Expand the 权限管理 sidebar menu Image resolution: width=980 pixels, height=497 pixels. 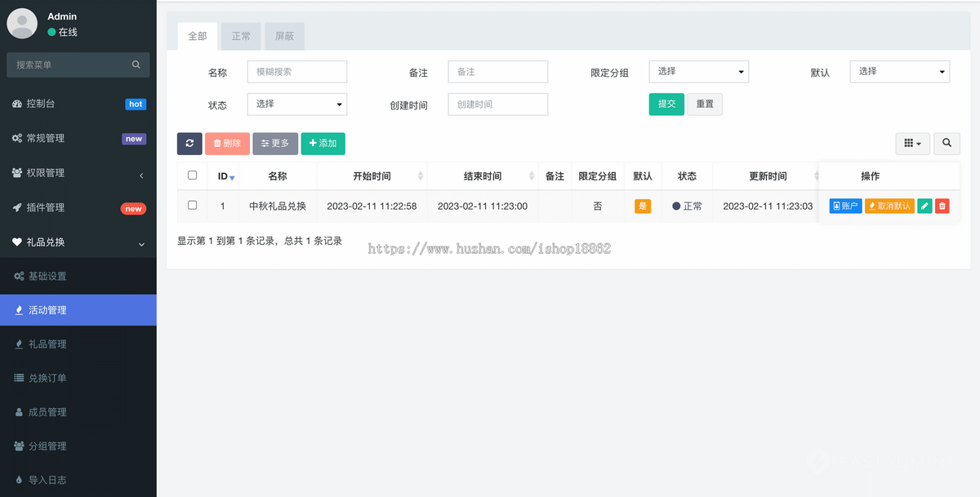click(x=49, y=172)
